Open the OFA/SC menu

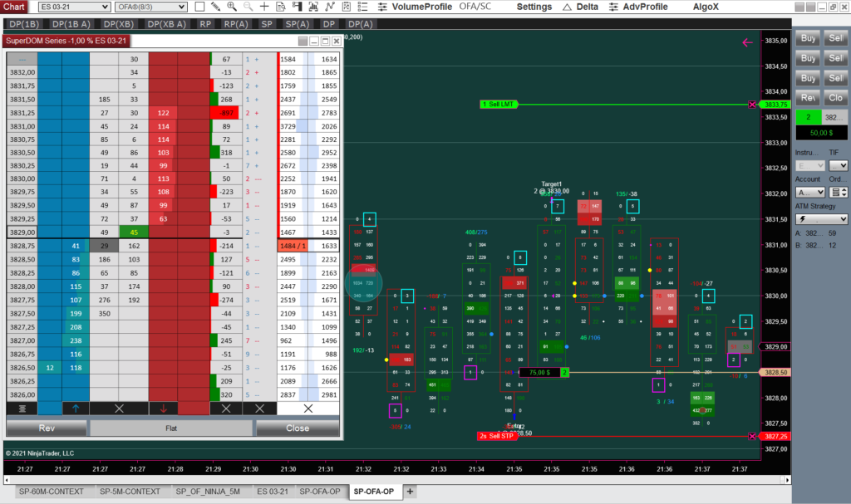tap(475, 7)
